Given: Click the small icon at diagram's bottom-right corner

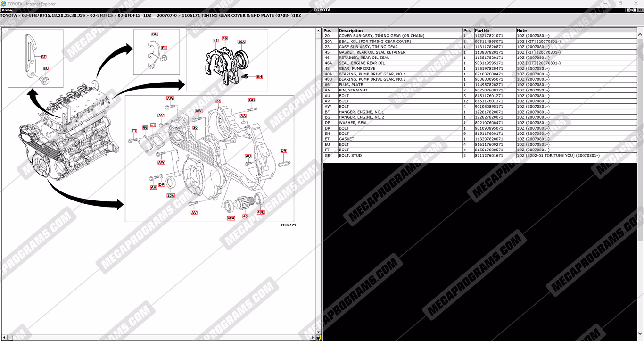Looking at the screenshot, I should tap(319, 338).
